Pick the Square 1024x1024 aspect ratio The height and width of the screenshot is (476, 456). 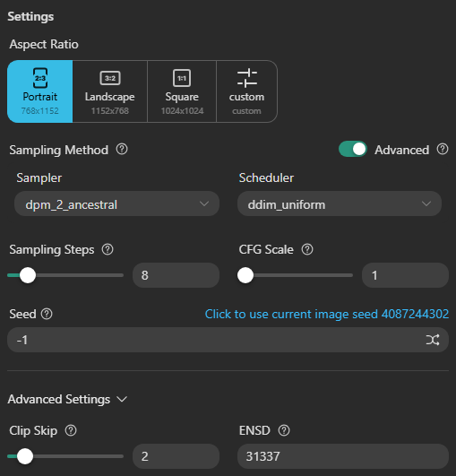(x=182, y=91)
